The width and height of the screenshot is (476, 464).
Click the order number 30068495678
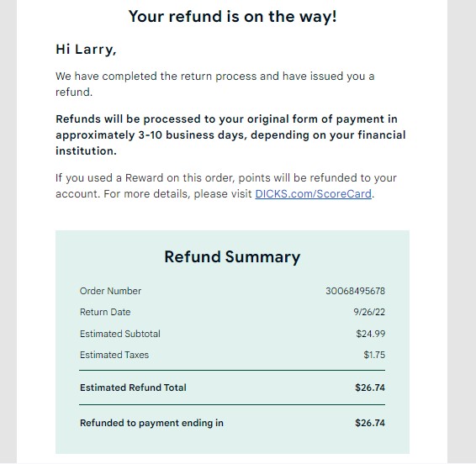pyautogui.click(x=355, y=291)
